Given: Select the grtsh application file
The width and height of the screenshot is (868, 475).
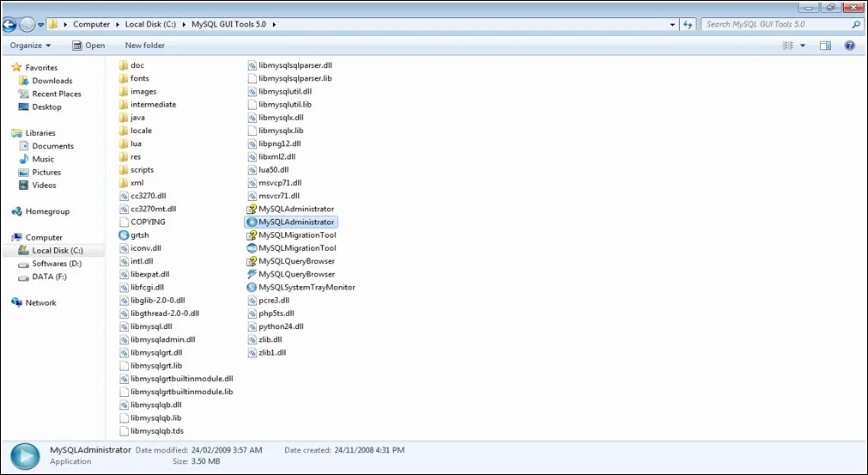Looking at the screenshot, I should point(134,235).
